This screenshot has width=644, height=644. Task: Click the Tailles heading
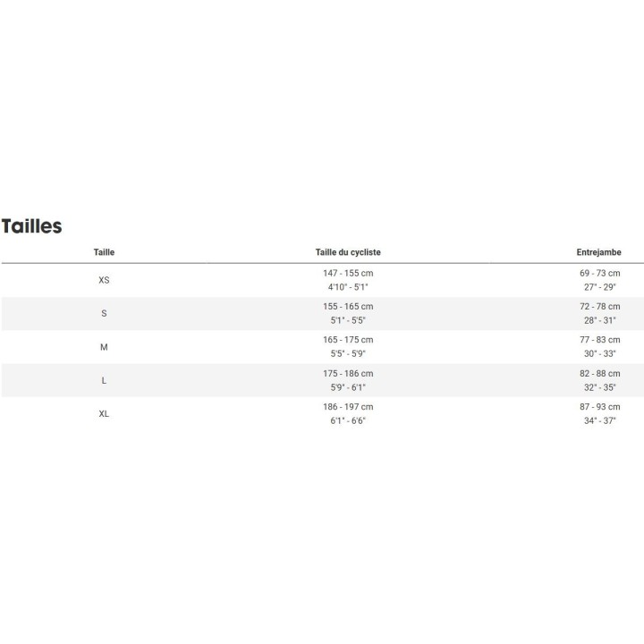pyautogui.click(x=32, y=226)
